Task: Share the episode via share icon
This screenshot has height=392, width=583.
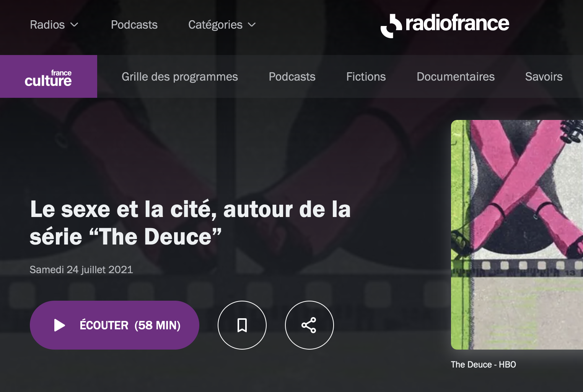Action: click(x=309, y=325)
